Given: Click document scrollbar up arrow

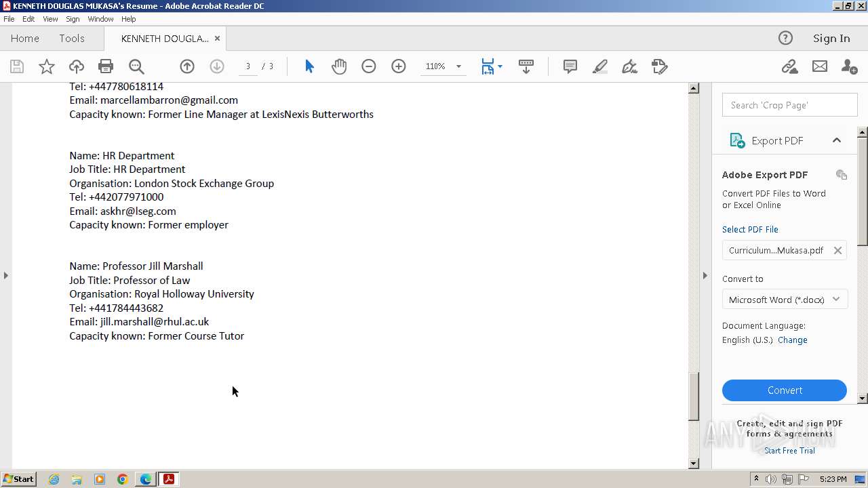Looking at the screenshot, I should pyautogui.click(x=694, y=88).
